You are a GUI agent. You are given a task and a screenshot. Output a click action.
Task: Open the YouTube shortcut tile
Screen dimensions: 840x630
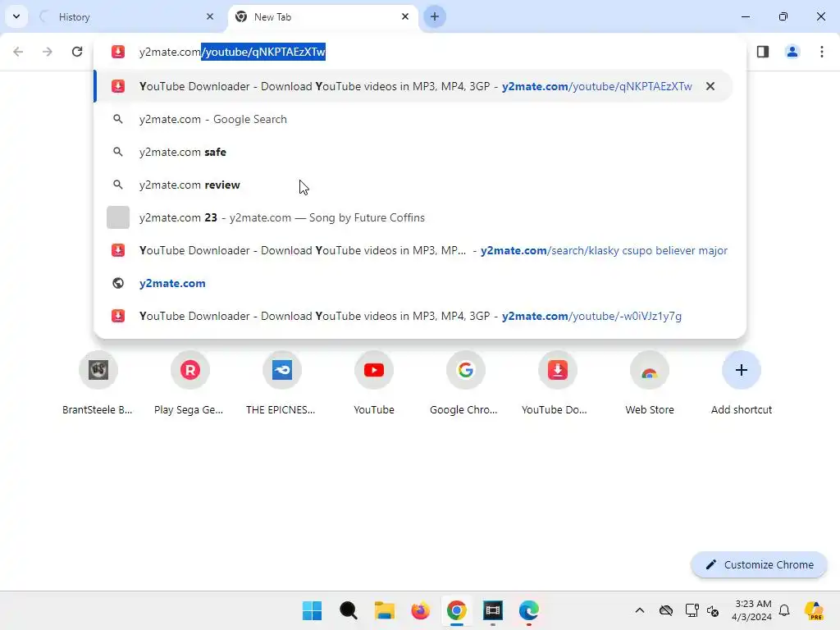pos(374,382)
